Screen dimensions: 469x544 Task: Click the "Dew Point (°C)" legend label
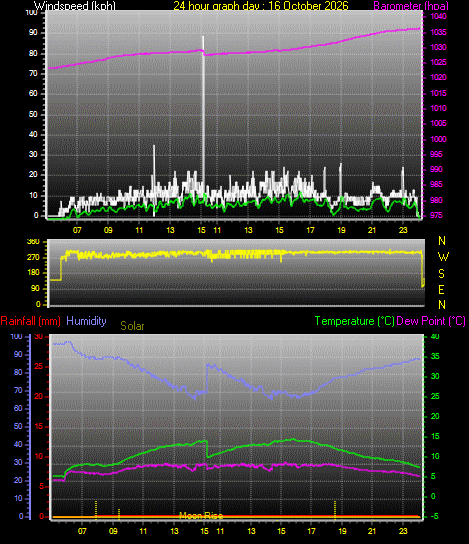coord(431,321)
